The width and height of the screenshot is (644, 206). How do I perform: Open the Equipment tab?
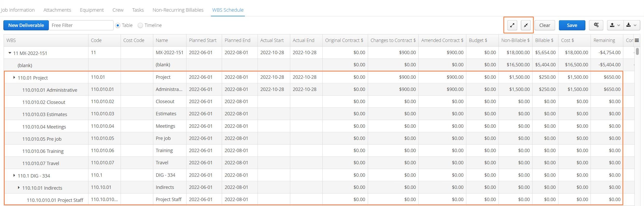(x=92, y=10)
